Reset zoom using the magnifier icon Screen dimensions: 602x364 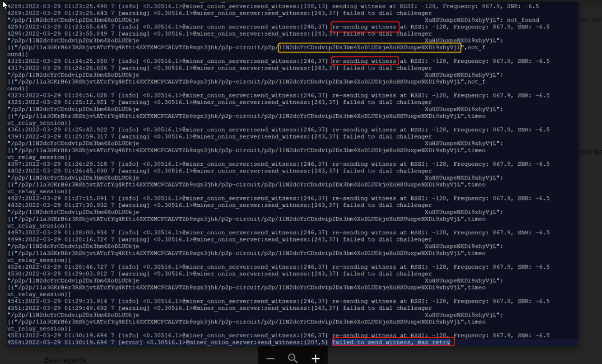(293, 359)
